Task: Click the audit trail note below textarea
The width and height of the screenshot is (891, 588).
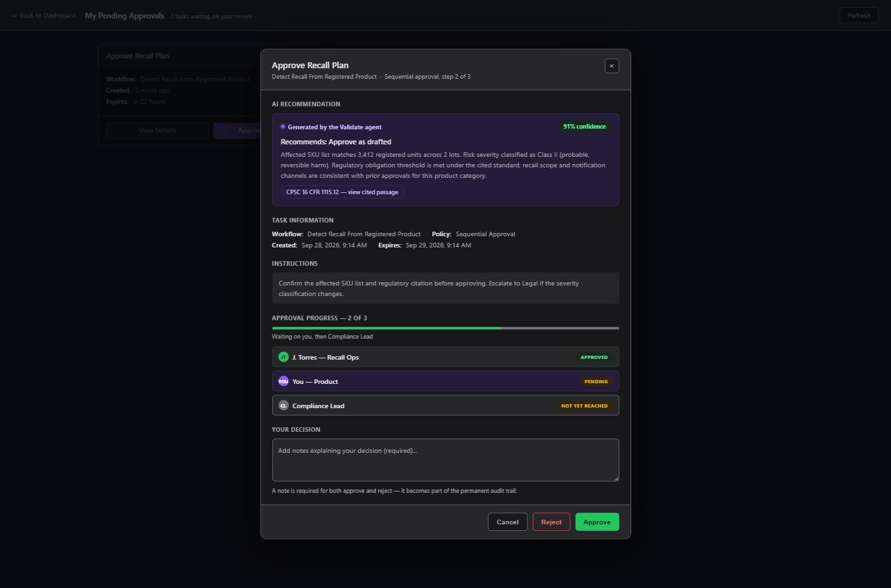Action: pyautogui.click(x=394, y=491)
